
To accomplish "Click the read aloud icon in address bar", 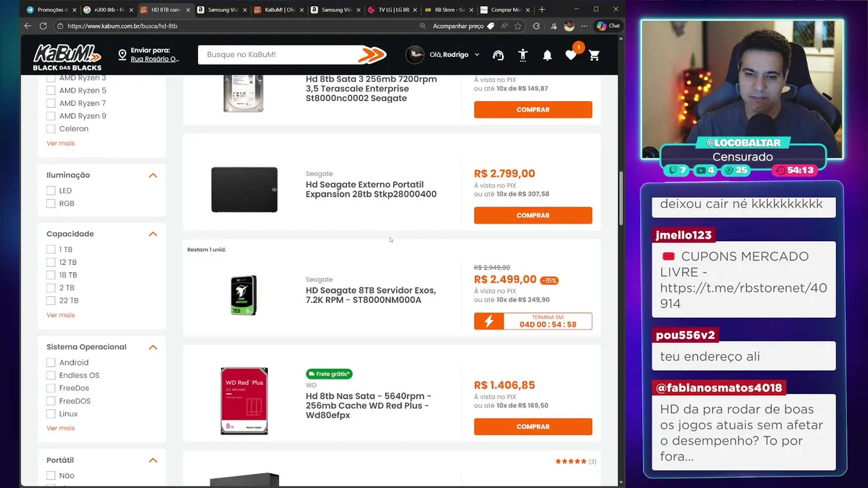I will pos(504,26).
